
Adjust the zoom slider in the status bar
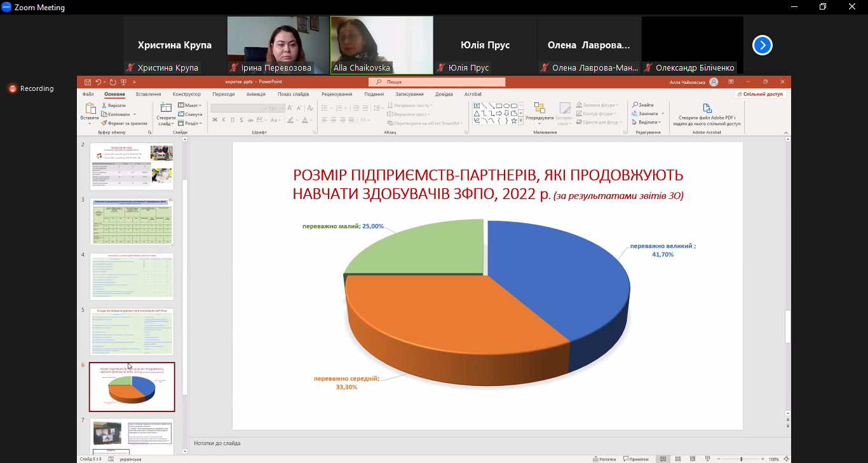741,459
